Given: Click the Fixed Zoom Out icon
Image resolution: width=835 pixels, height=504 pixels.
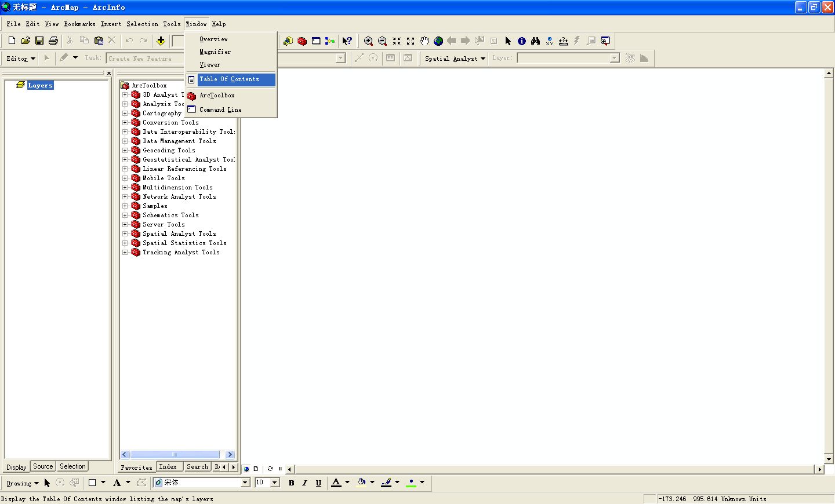Looking at the screenshot, I should tap(411, 41).
